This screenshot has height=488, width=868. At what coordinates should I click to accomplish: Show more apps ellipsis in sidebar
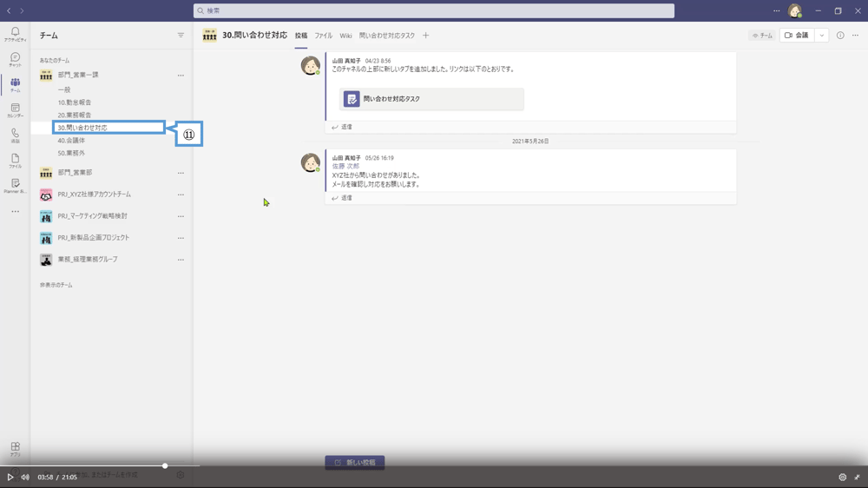(15, 211)
